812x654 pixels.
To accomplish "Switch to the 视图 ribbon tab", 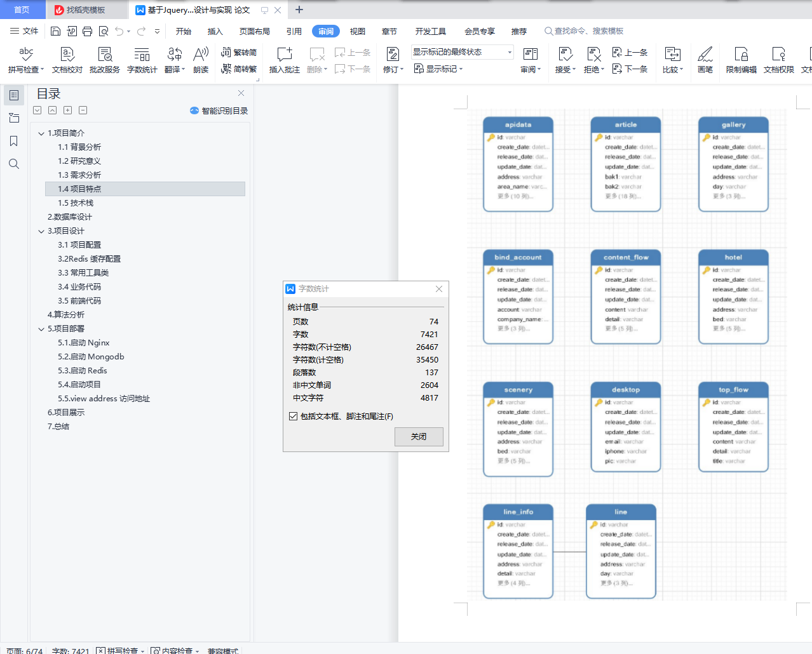I will [358, 31].
